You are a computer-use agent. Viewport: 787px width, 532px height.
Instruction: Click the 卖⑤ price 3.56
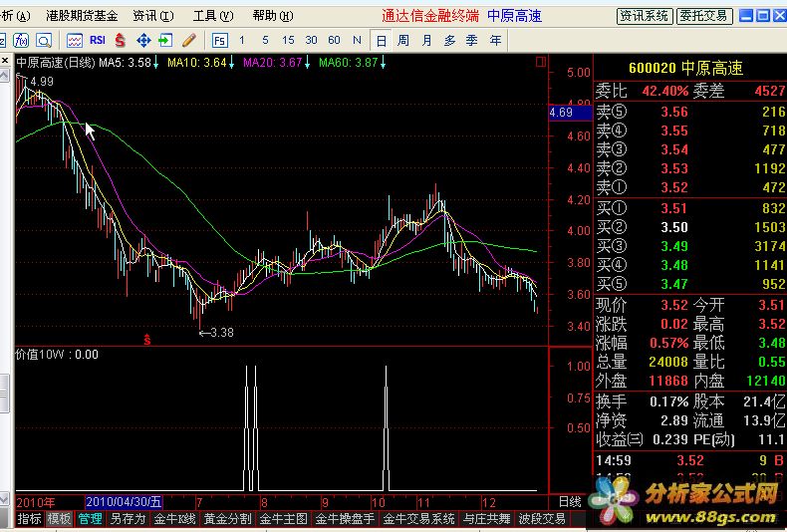coord(674,112)
